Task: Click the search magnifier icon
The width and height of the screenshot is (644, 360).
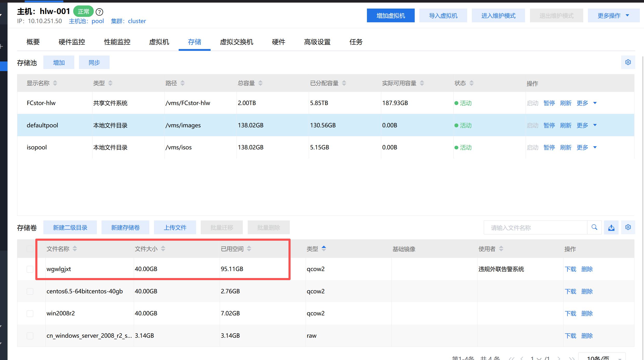Action: (x=594, y=227)
